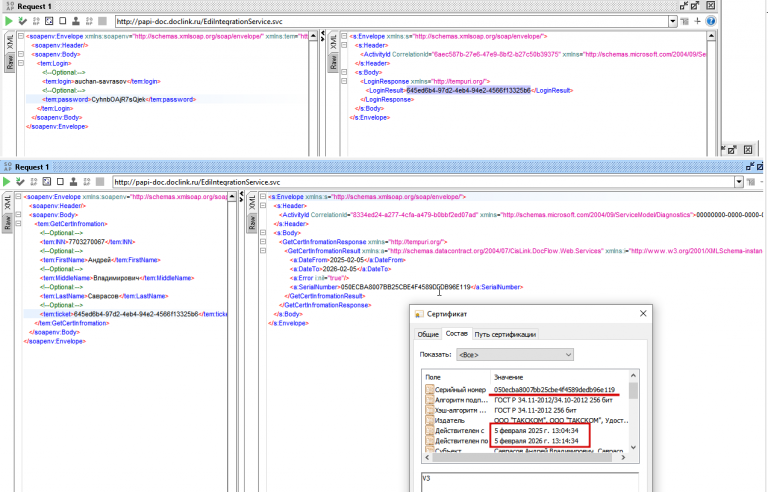
Task: Click the tem:password line in Login request
Action: coord(119,99)
